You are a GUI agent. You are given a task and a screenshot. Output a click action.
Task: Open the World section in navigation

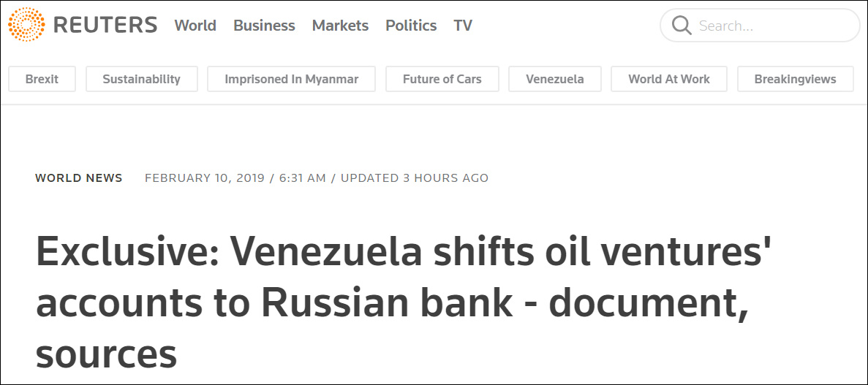pyautogui.click(x=195, y=26)
